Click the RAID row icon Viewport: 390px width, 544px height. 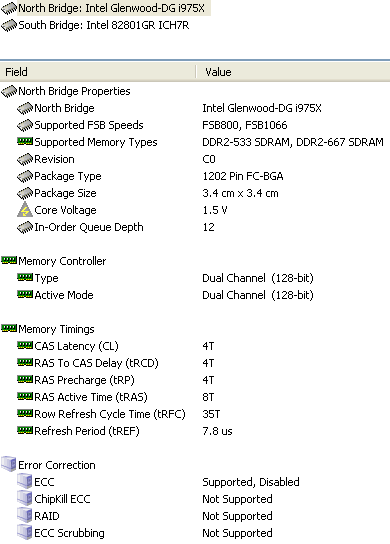point(25,515)
